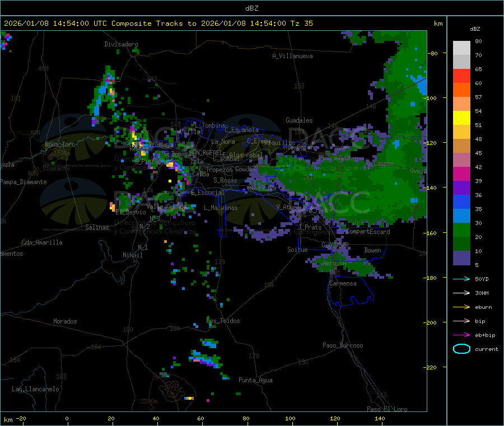Click the 'Cda_Amarilla' map label

click(42, 242)
